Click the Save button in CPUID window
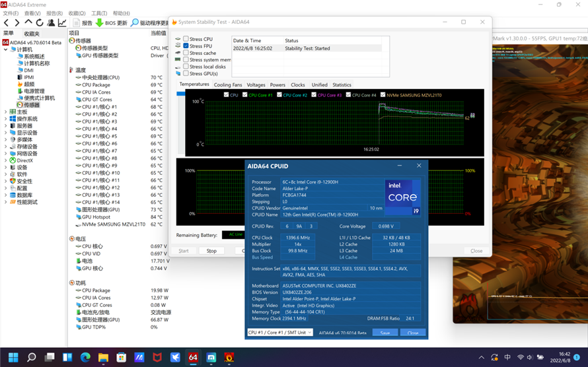This screenshot has height=367, width=588. tap(385, 333)
